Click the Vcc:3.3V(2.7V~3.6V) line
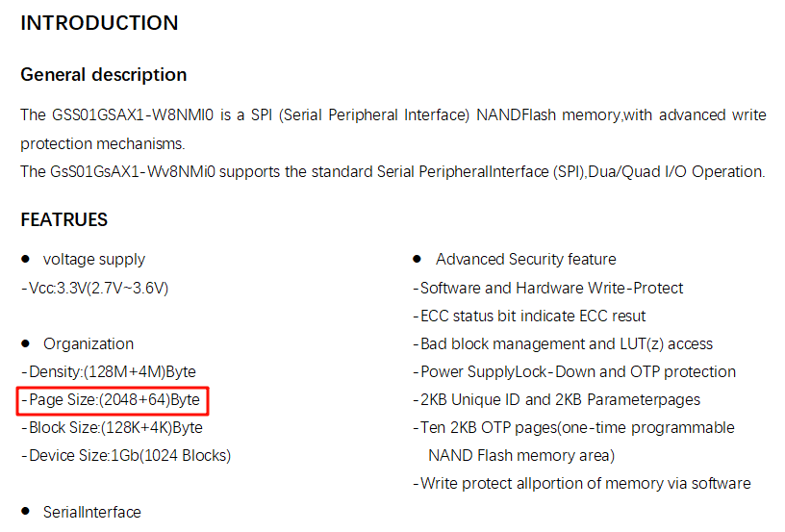Viewport: 785px width, 532px height. pos(95,289)
